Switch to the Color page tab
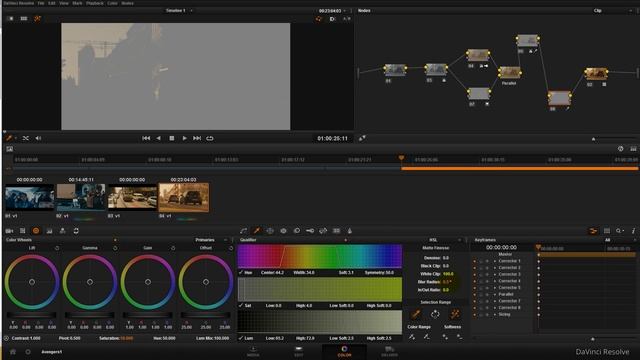Viewport: 640px width, 360px height. click(344, 351)
